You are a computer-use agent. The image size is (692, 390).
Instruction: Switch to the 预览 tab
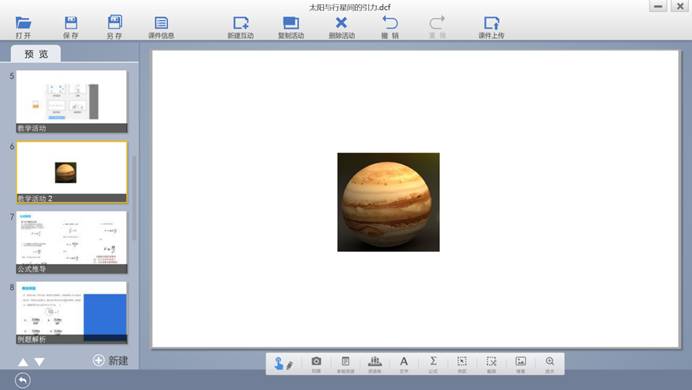36,54
